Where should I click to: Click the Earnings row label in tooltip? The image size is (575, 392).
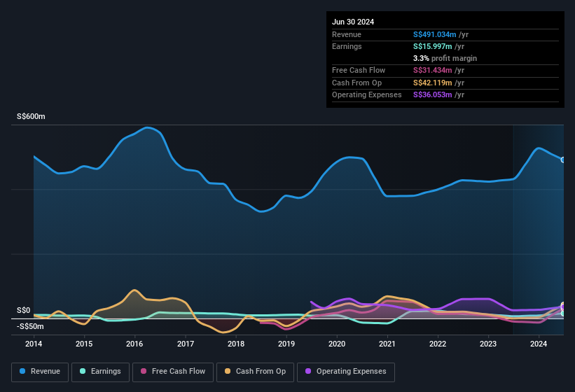point(347,46)
